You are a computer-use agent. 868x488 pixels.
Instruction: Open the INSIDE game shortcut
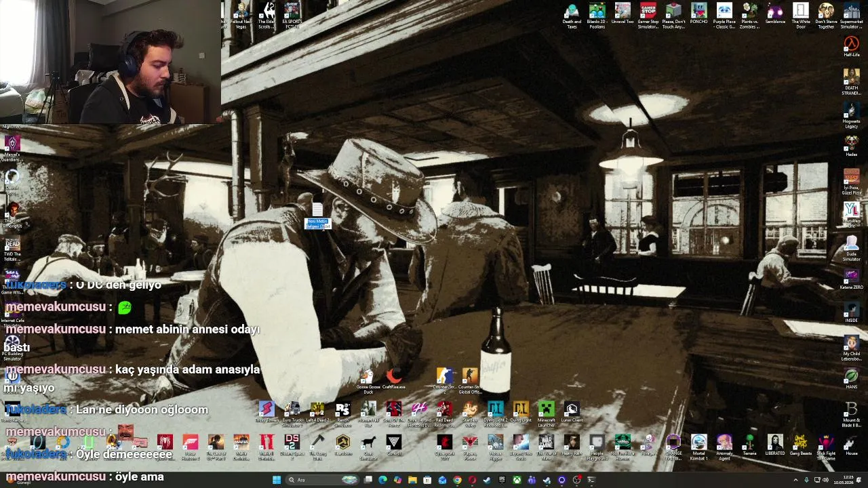[x=852, y=312]
